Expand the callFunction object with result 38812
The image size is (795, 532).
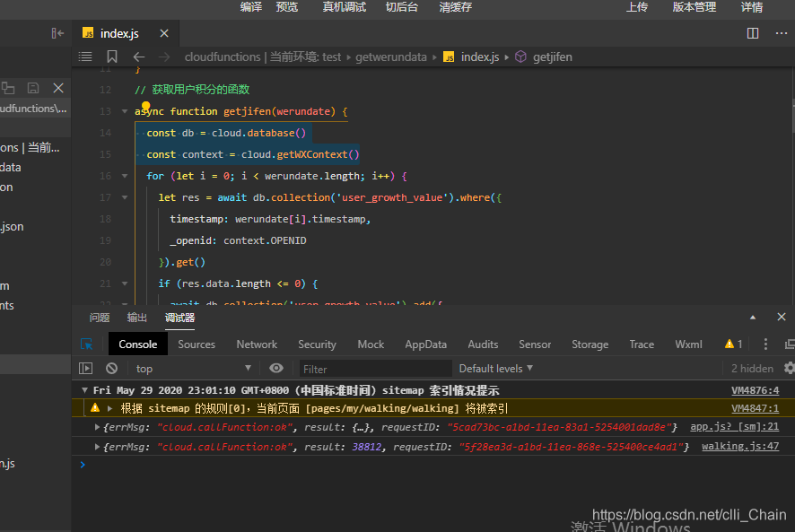pyautogui.click(x=97, y=447)
